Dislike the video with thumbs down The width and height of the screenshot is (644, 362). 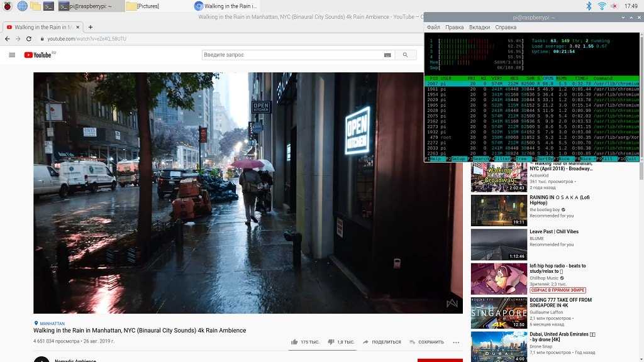[331, 342]
